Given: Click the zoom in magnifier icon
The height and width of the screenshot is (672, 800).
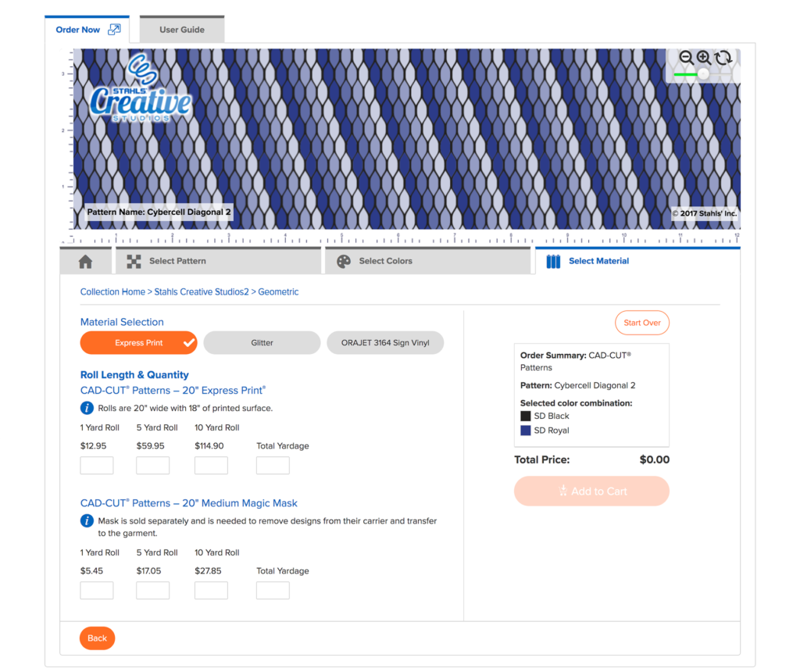Looking at the screenshot, I should [703, 58].
